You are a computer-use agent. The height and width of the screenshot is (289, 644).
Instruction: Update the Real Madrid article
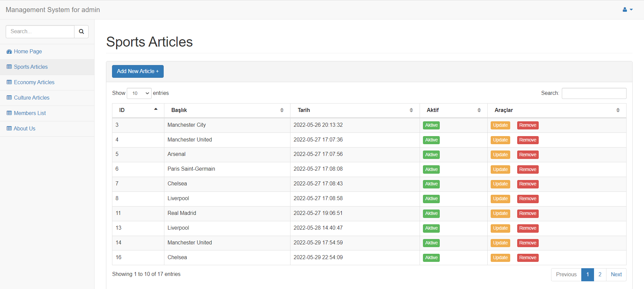pos(500,214)
